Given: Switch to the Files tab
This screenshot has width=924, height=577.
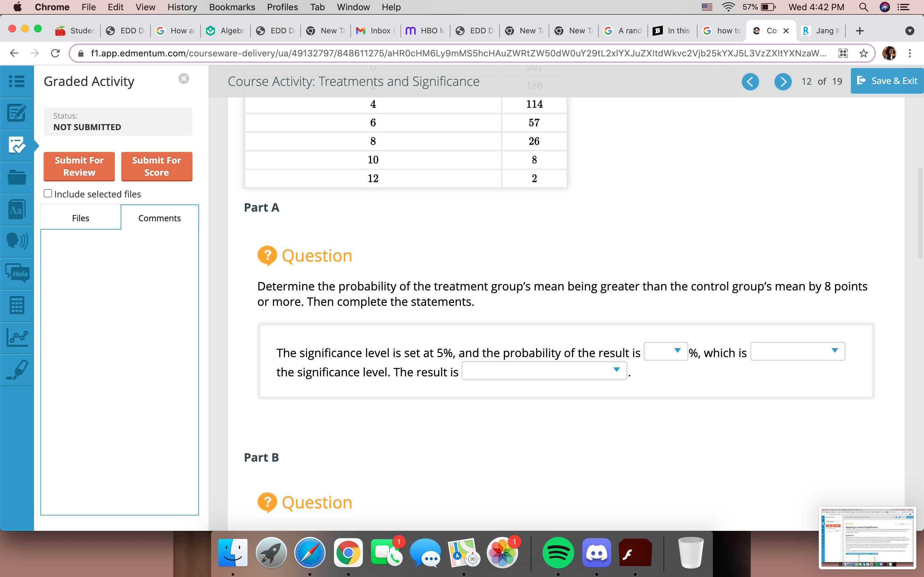Looking at the screenshot, I should click(x=81, y=218).
